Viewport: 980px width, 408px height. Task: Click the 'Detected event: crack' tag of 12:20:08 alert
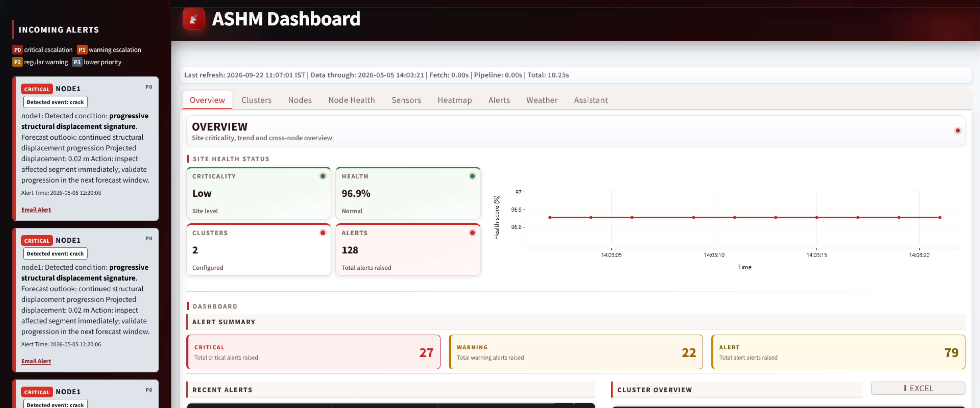(55, 102)
